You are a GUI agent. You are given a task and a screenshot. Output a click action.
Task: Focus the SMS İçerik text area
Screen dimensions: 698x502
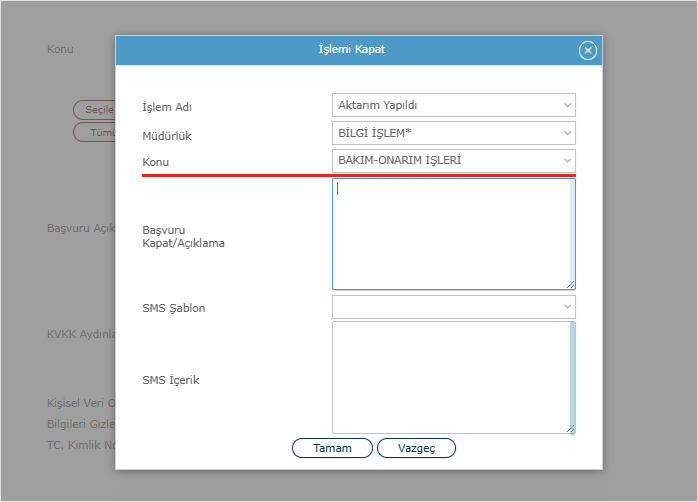tap(450, 377)
